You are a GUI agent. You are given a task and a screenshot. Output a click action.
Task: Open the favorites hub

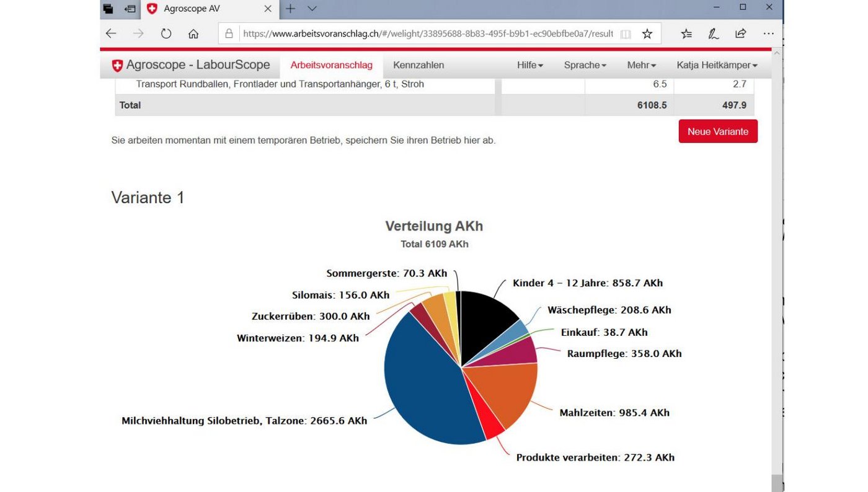click(686, 33)
